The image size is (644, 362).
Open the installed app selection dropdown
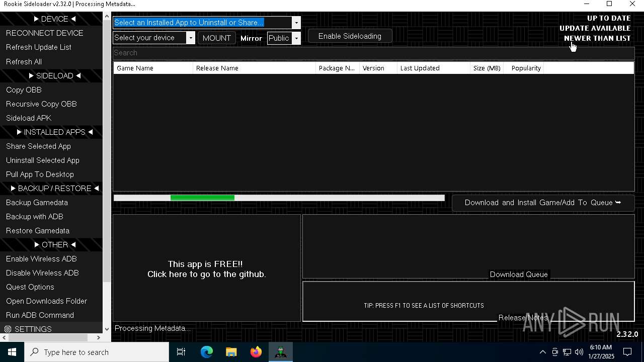pos(296,23)
